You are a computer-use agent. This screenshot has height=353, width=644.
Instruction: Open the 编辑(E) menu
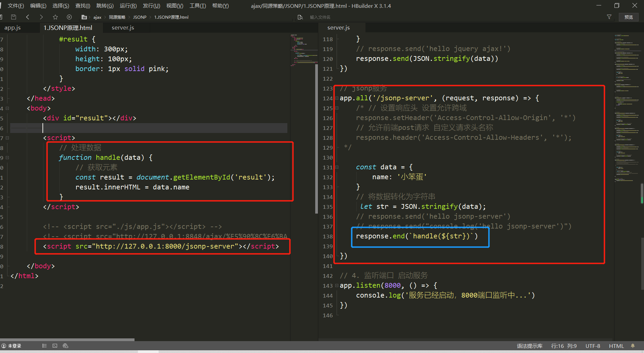[38, 6]
